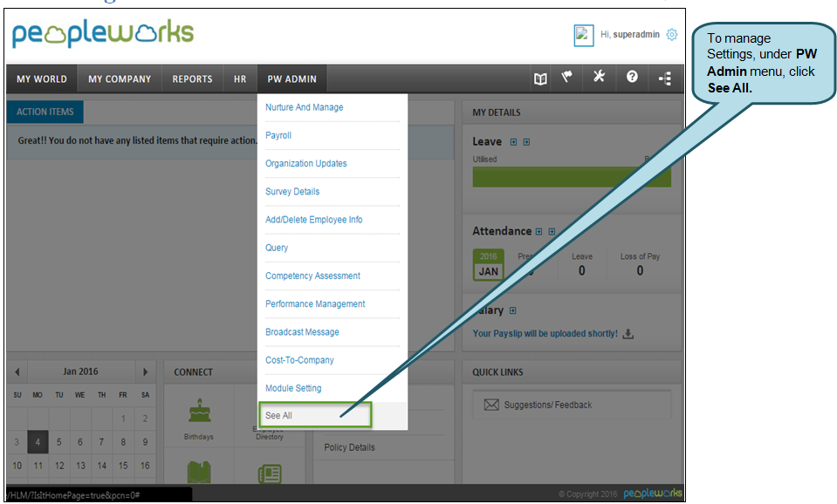837x504 pixels.
Task: Click the Suggestions/Feedback link
Action: click(x=548, y=405)
